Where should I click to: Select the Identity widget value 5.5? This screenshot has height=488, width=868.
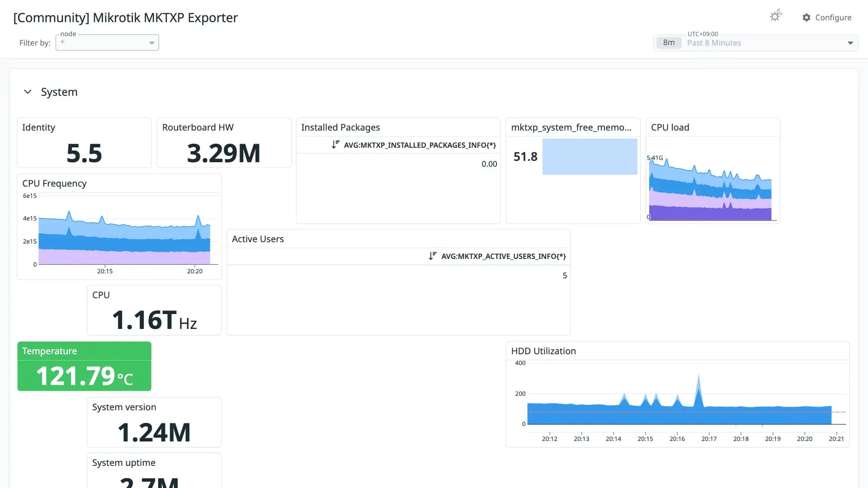click(84, 153)
